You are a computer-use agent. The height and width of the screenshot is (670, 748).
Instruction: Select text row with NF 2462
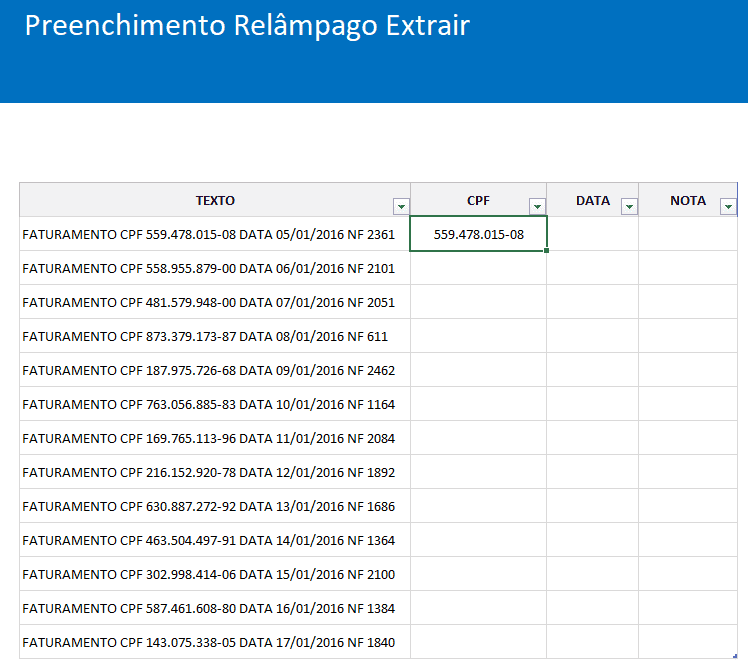215,370
